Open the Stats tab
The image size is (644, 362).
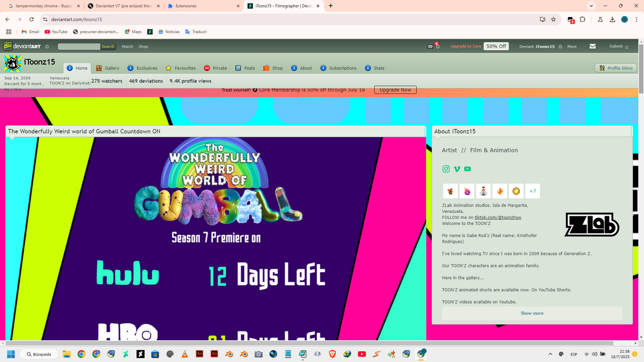374,68
